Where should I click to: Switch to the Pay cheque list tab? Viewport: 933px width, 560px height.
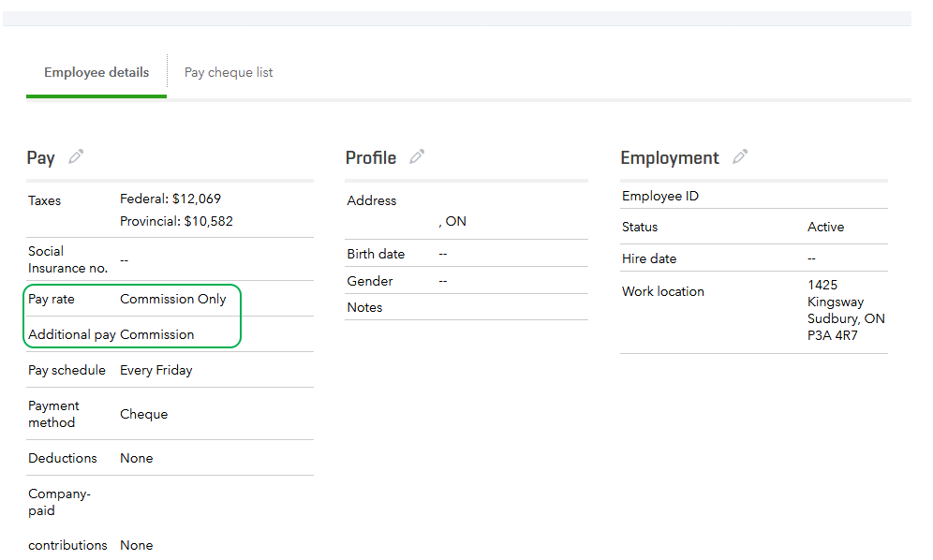point(229,72)
